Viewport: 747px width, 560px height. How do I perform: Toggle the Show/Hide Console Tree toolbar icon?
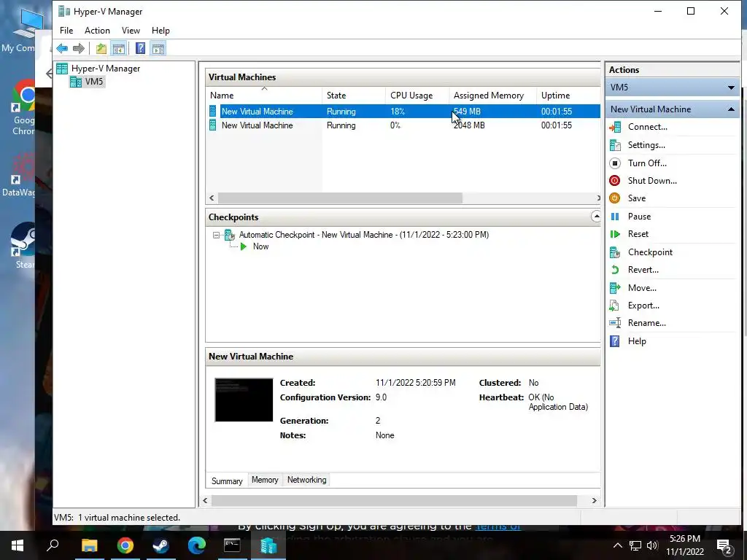[119, 49]
